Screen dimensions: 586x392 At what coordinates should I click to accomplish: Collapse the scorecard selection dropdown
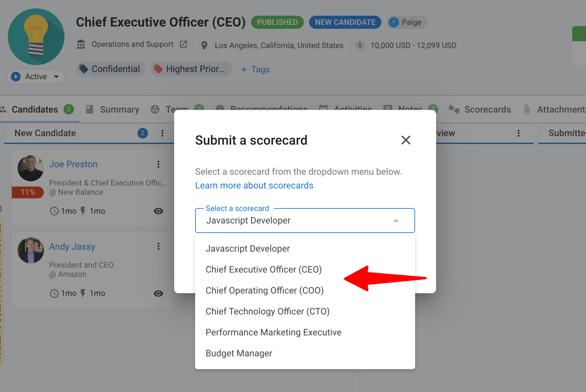(396, 221)
